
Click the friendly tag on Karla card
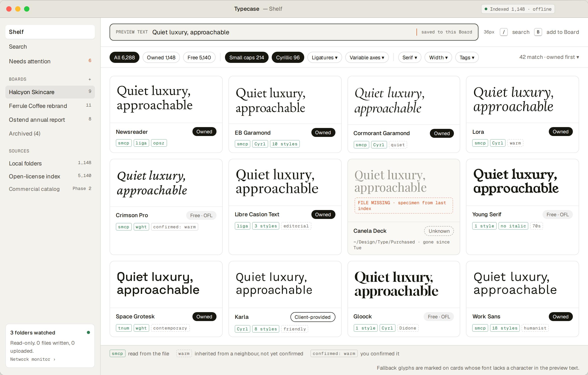[x=294, y=329]
